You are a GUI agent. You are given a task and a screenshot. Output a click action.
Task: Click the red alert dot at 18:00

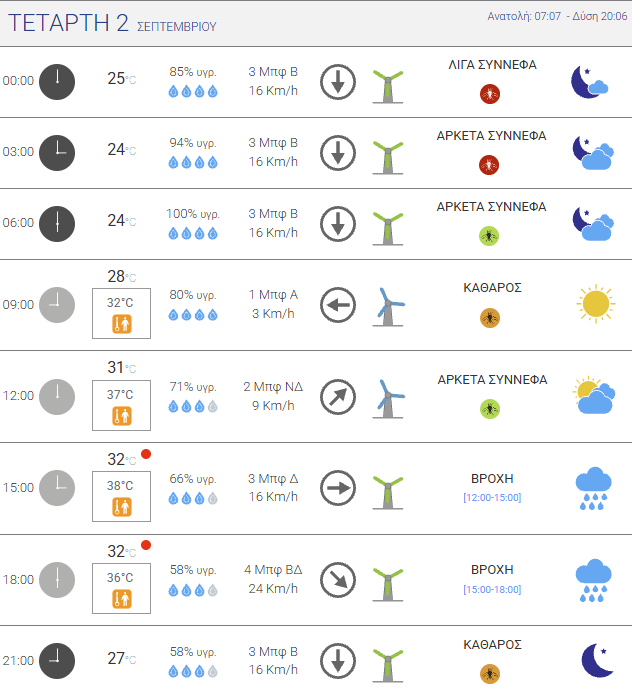146,545
